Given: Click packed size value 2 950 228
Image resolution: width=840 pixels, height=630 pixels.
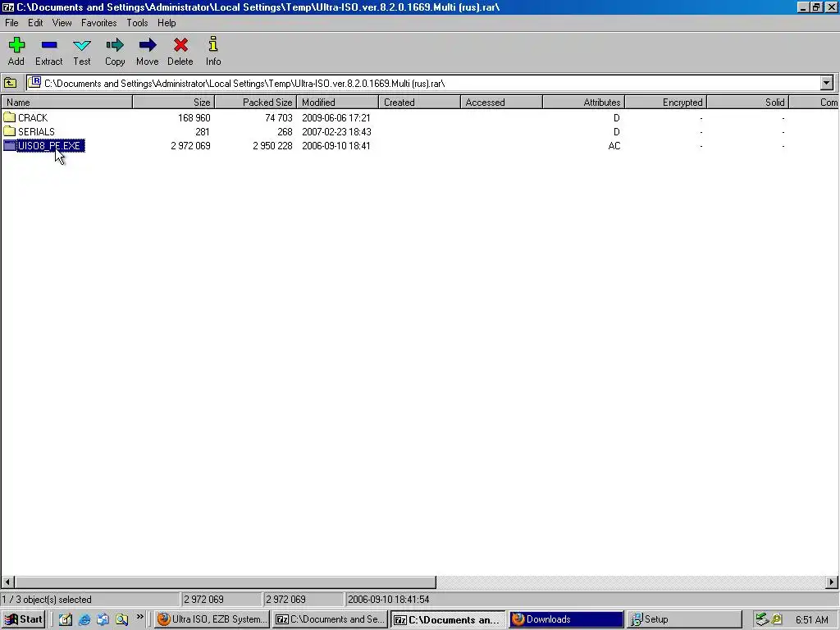Looking at the screenshot, I should (x=272, y=146).
